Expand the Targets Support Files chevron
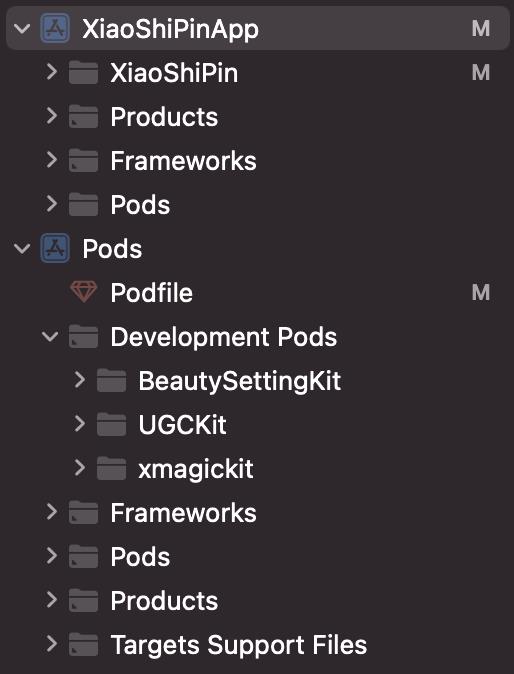This screenshot has height=674, width=514. pyautogui.click(x=52, y=644)
